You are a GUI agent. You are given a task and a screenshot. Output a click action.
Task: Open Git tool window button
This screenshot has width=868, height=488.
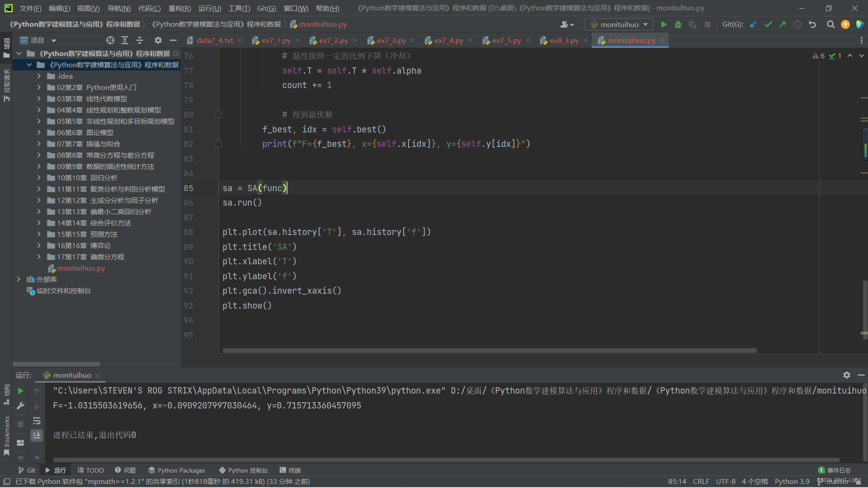27,470
